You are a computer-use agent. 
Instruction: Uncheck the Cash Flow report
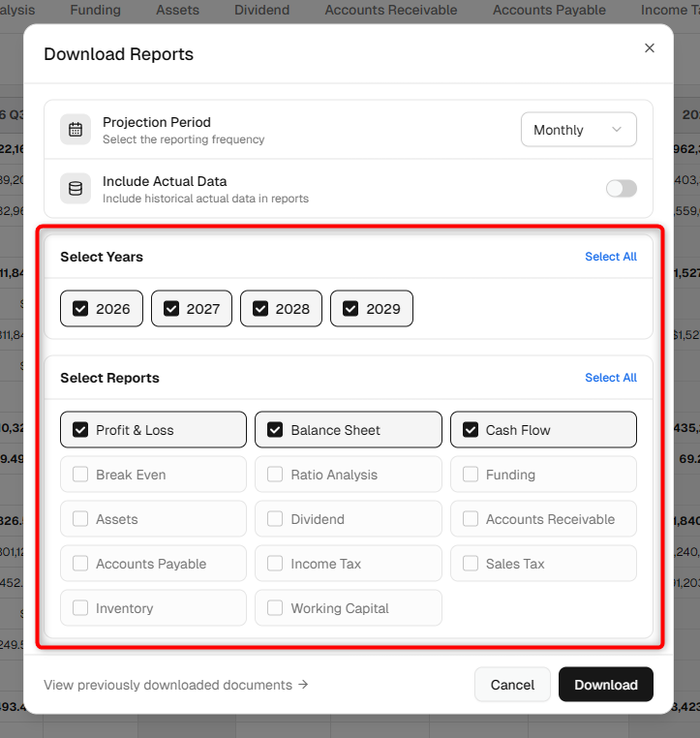pyautogui.click(x=543, y=430)
